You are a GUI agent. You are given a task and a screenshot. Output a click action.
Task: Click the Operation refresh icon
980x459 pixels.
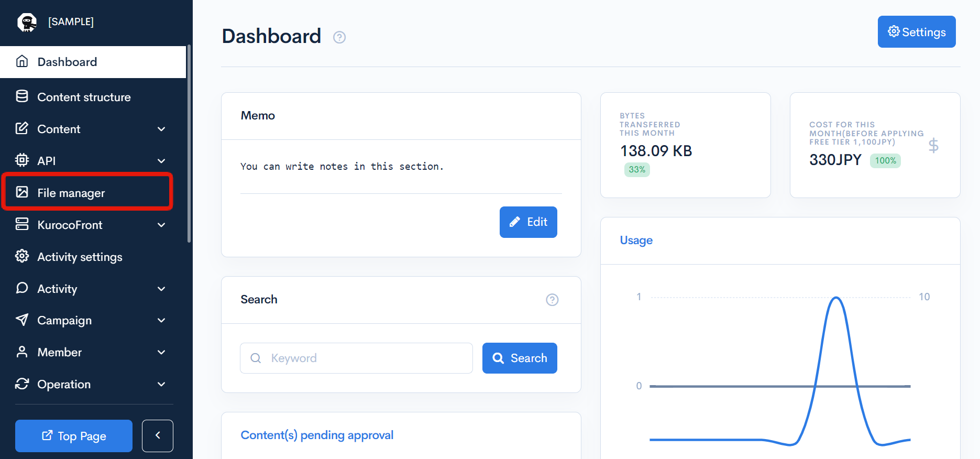(22, 384)
